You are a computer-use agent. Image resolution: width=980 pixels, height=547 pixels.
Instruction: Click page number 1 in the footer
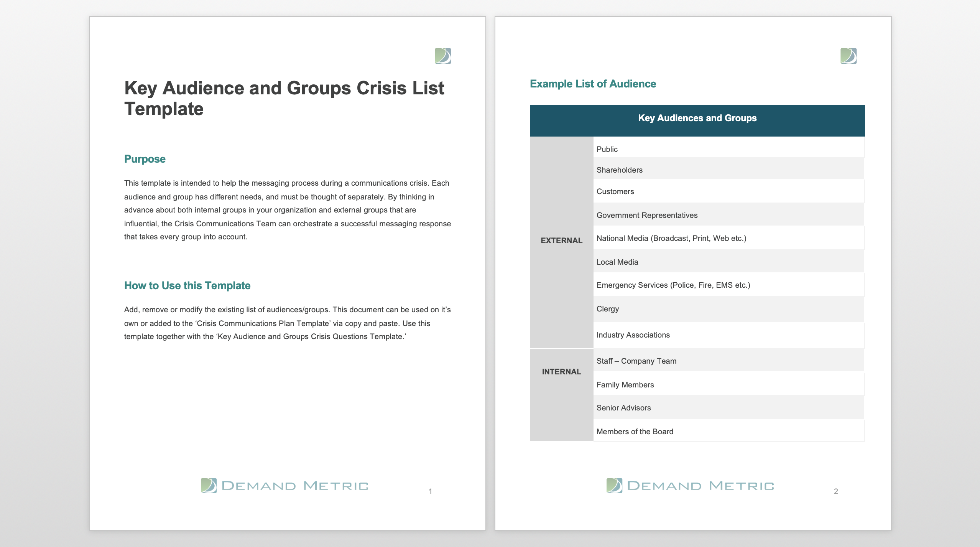tap(430, 491)
